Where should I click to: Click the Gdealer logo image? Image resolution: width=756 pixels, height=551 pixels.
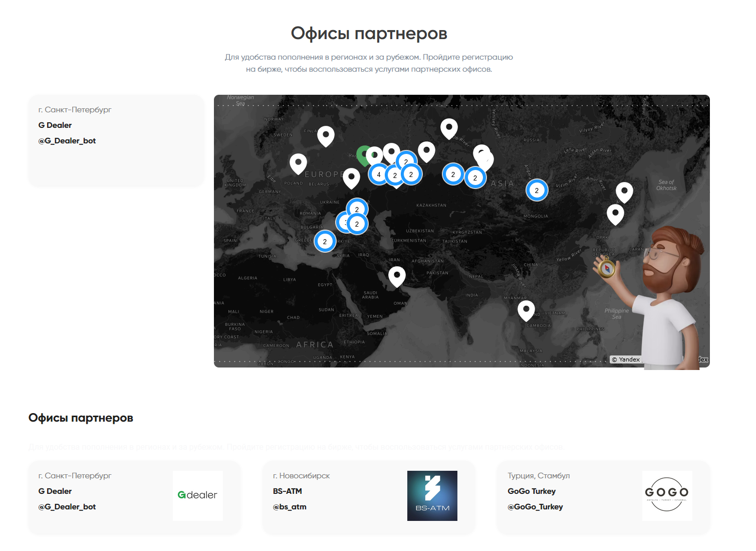(x=198, y=495)
